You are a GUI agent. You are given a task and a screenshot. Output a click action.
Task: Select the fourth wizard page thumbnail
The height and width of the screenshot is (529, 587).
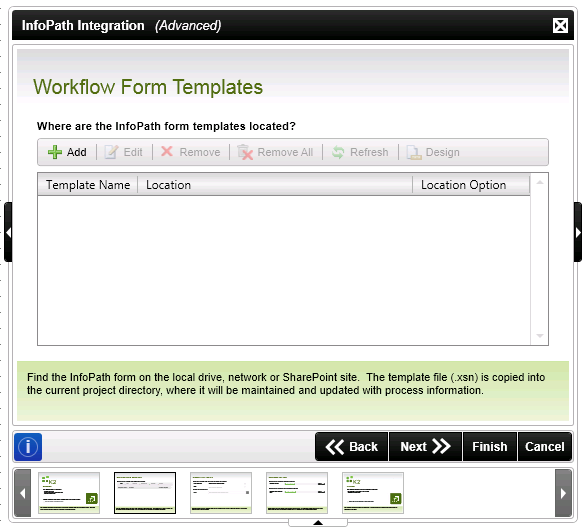[297, 493]
